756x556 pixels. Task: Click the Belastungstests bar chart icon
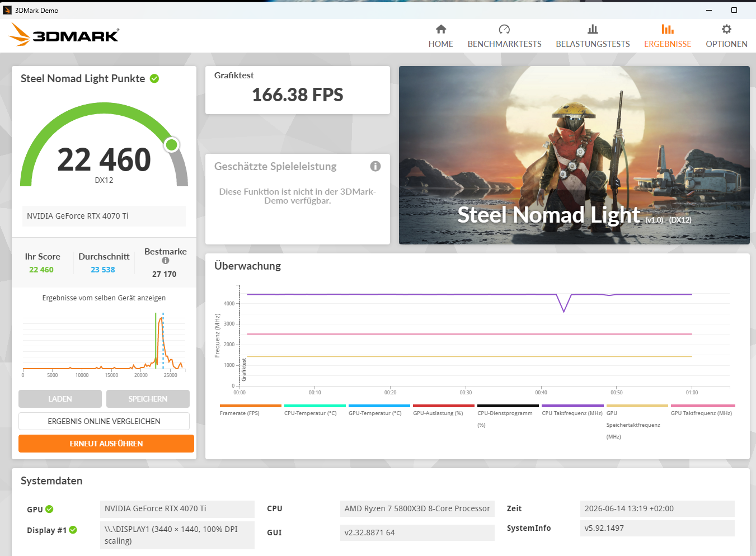pos(593,29)
